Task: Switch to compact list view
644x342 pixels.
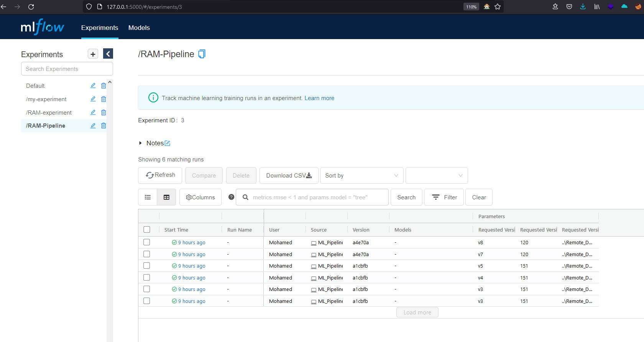Action: [x=148, y=197]
